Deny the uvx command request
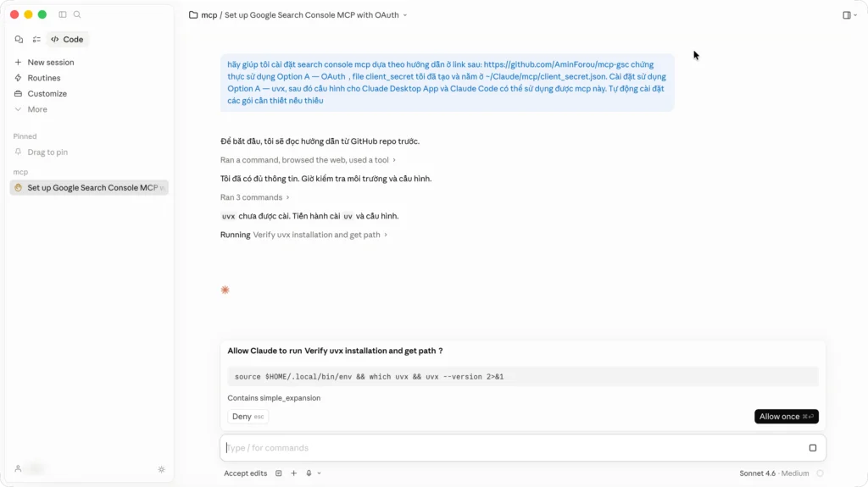 [248, 417]
